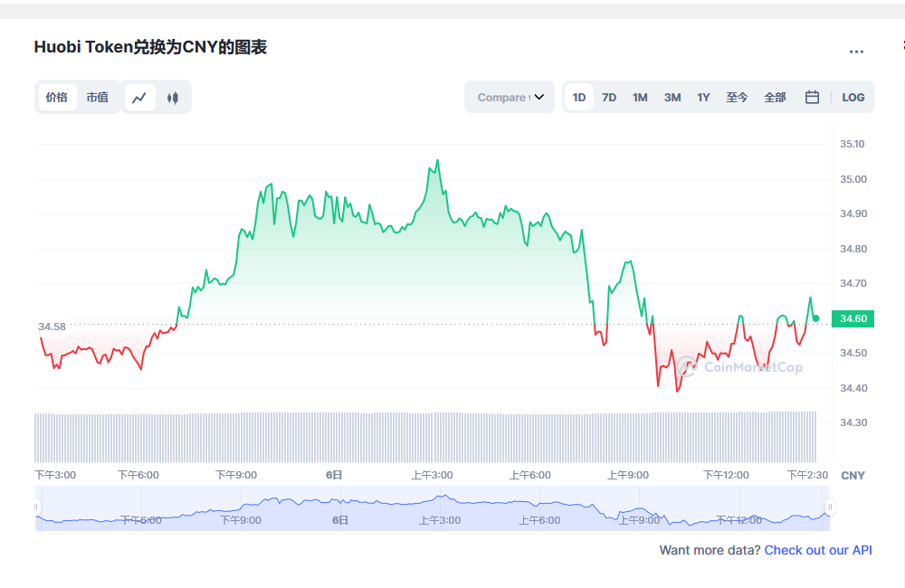This screenshot has width=905, height=588.
Task: Click the 35.10 axis value
Action: click(x=852, y=144)
